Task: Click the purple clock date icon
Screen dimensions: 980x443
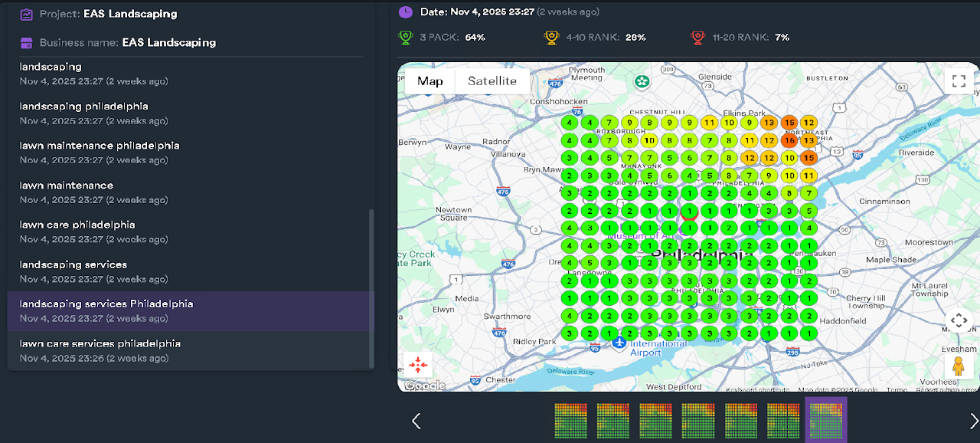Action: 405,11
